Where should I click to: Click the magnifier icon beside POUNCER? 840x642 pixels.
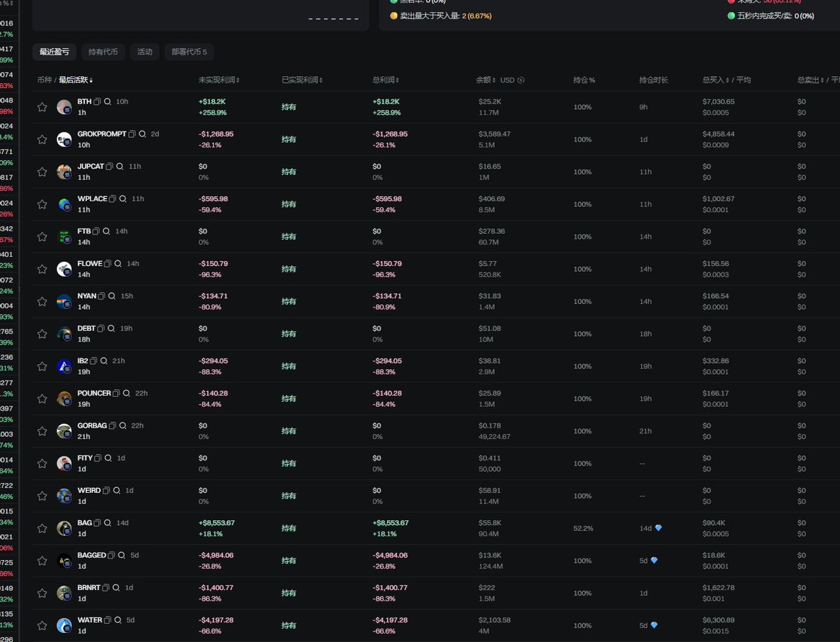[x=127, y=393]
